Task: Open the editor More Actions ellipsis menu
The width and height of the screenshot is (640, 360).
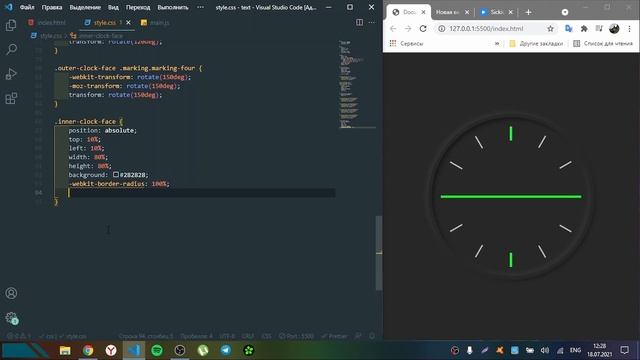Action: (x=372, y=22)
